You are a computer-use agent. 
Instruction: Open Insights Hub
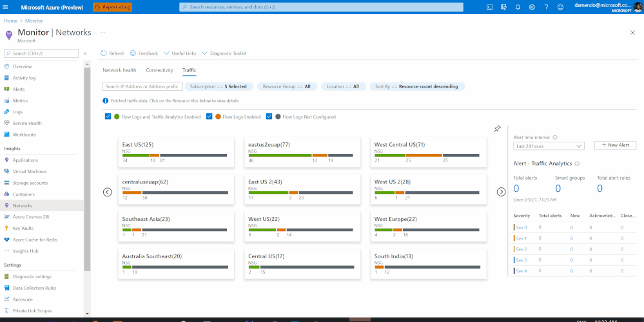pyautogui.click(x=26, y=251)
